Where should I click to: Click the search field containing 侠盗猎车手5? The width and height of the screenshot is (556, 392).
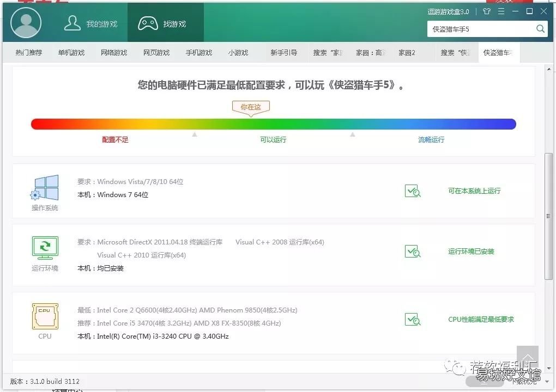click(x=480, y=29)
